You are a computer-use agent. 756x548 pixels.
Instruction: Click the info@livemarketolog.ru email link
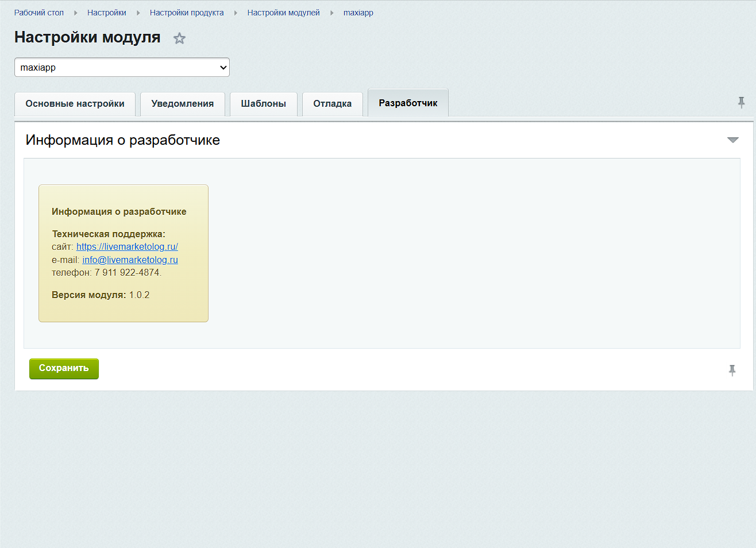pyautogui.click(x=130, y=260)
